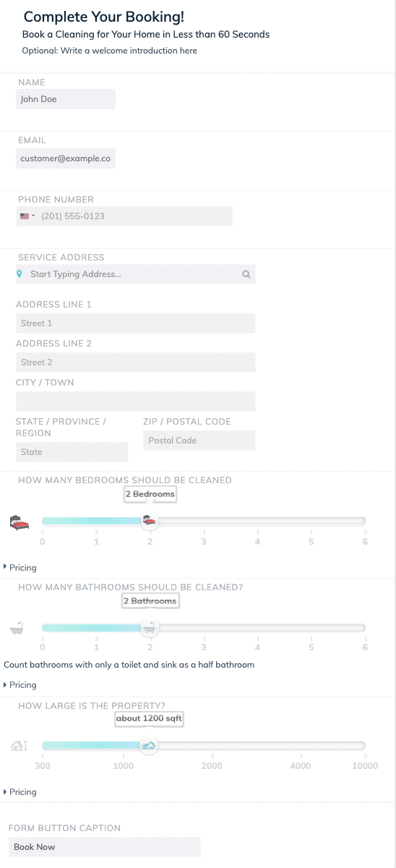This screenshot has height=868, width=396.
Task: Click the Form Button Caption field with Book Now
Action: [105, 847]
